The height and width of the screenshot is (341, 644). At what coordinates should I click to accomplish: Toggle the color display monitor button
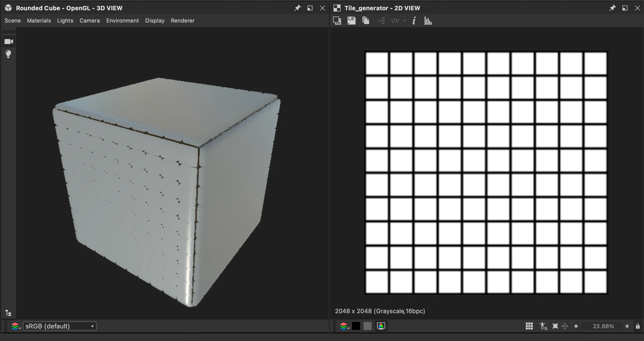[381, 326]
